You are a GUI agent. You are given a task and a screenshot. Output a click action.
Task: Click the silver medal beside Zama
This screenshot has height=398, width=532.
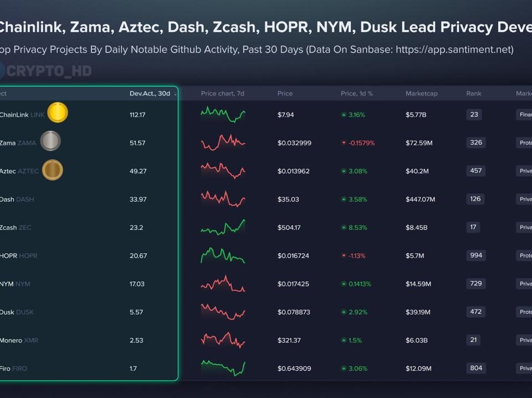[x=50, y=141]
